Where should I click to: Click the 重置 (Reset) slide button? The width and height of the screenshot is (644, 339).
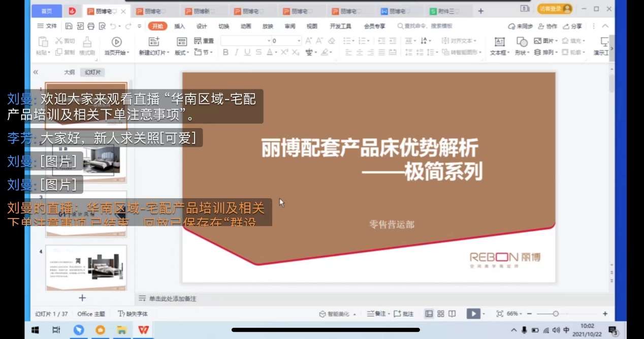[204, 41]
